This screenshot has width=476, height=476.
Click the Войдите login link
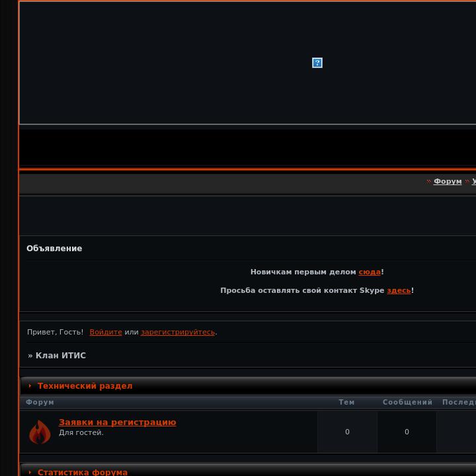(x=106, y=332)
